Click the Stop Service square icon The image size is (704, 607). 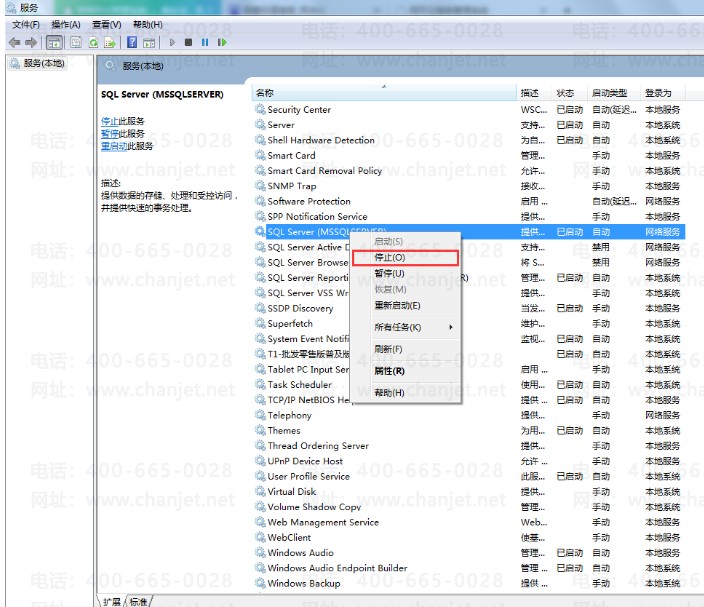tap(189, 42)
